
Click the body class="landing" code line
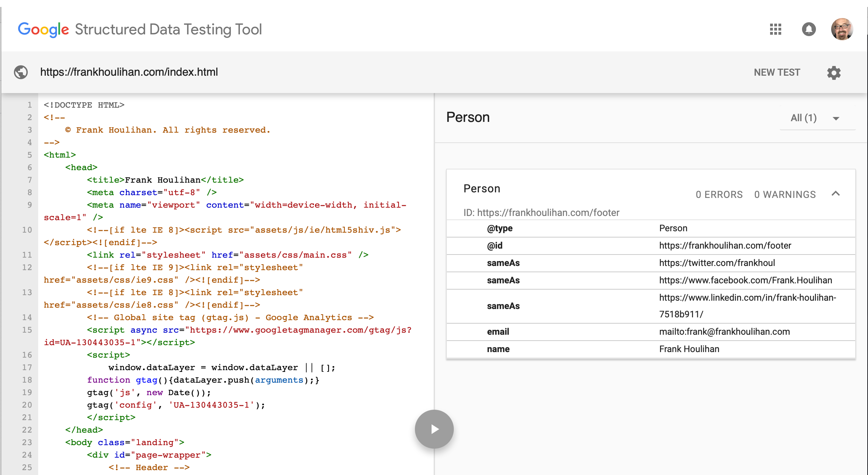(x=125, y=442)
